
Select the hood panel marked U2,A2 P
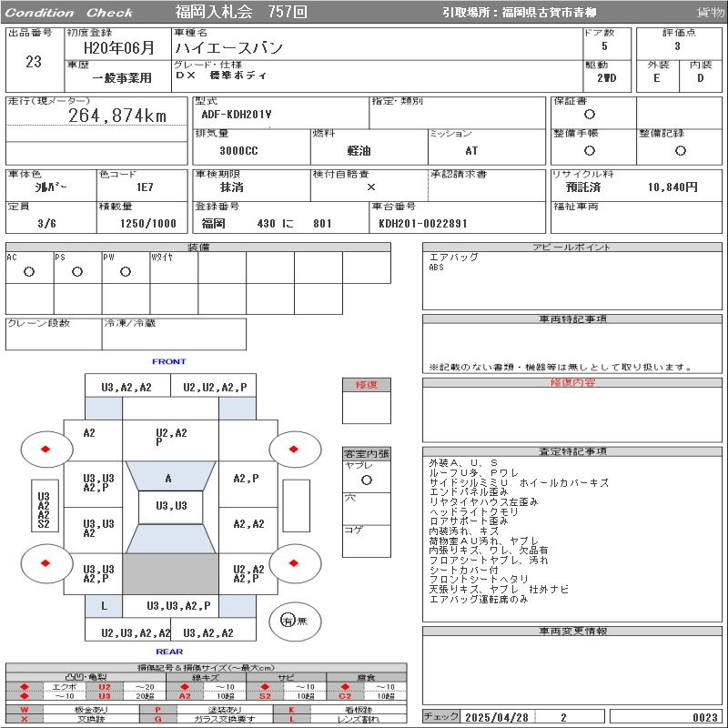[x=171, y=440]
